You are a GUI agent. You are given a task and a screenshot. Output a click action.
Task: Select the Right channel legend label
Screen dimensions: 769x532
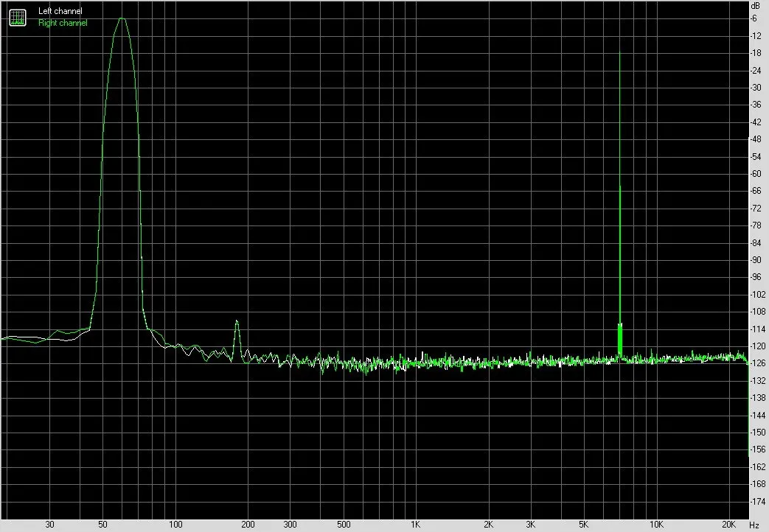tap(63, 23)
